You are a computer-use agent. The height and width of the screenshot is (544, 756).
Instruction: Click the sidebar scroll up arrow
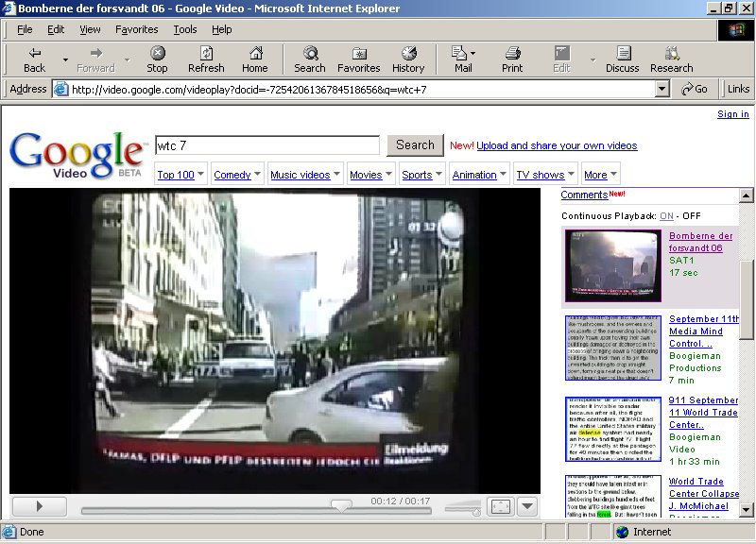(746, 195)
